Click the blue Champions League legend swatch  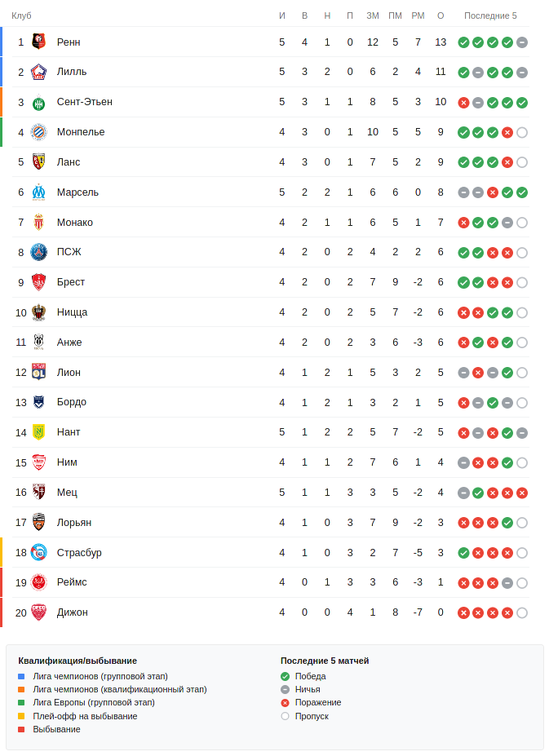[x=21, y=676]
